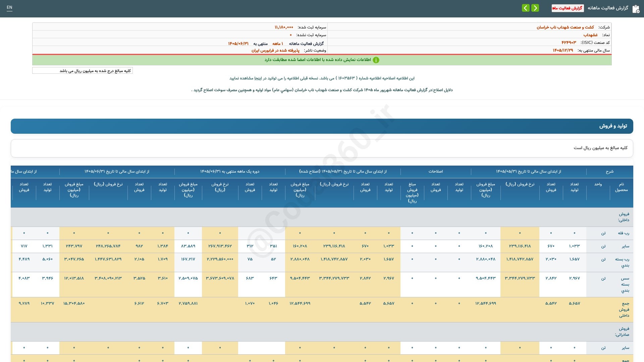Select the 'سس بسته بندي' product row label

coord(625,285)
